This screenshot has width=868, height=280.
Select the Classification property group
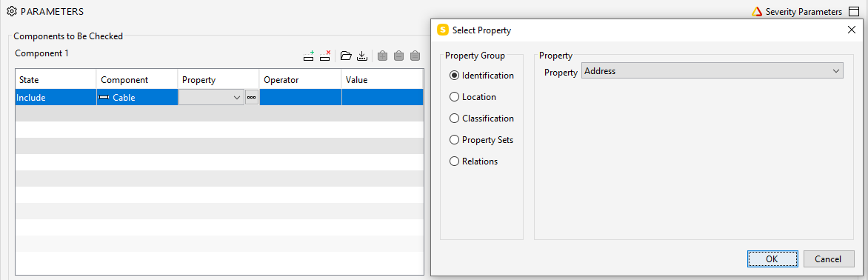click(x=481, y=119)
